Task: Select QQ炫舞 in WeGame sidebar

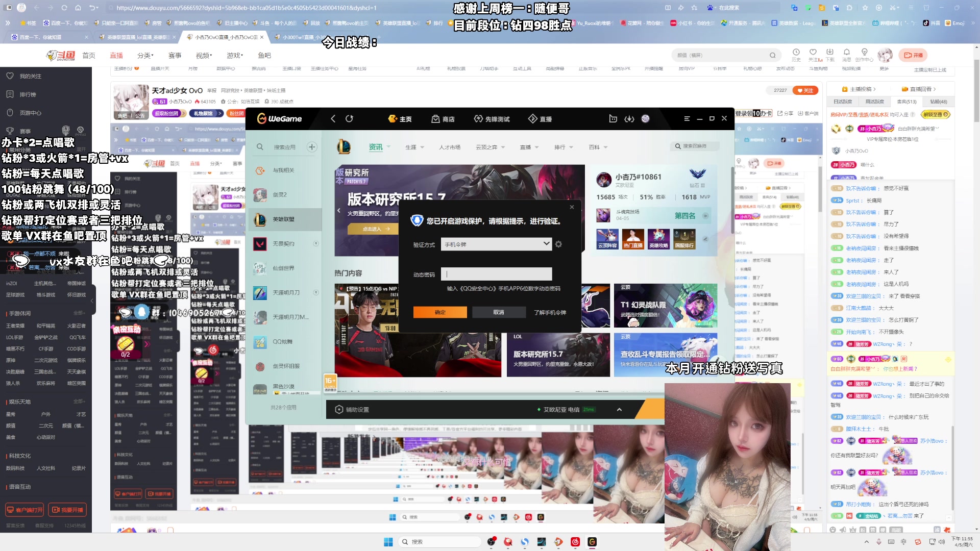Action: point(284,342)
